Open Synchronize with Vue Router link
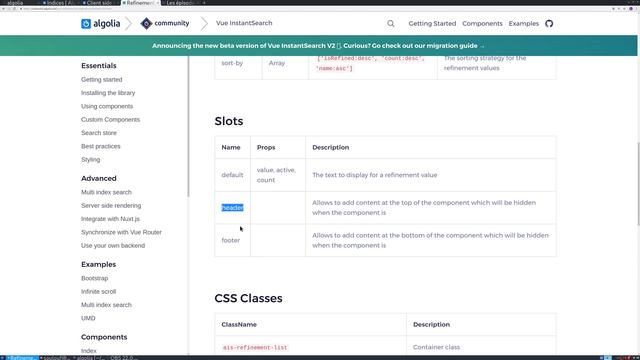 tap(121, 232)
